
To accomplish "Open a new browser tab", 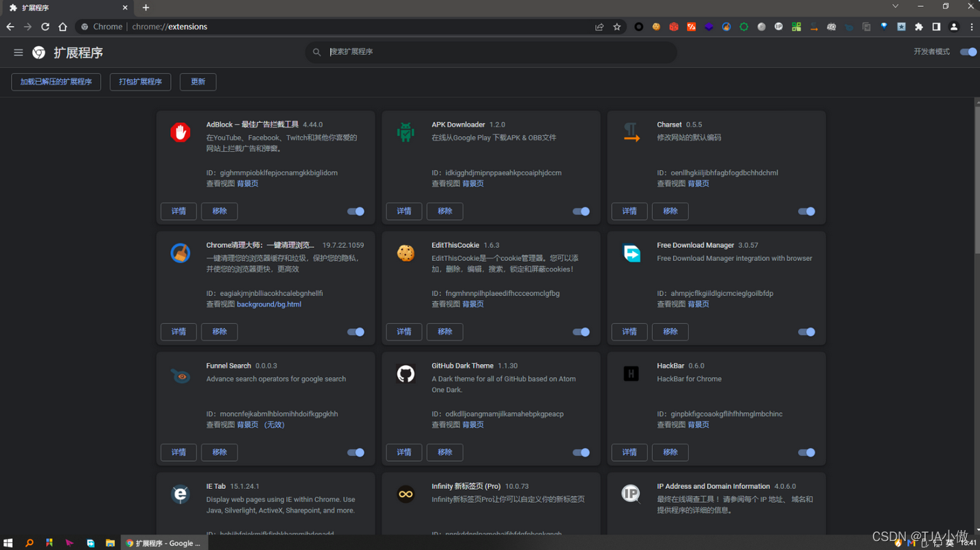I will coord(145,8).
